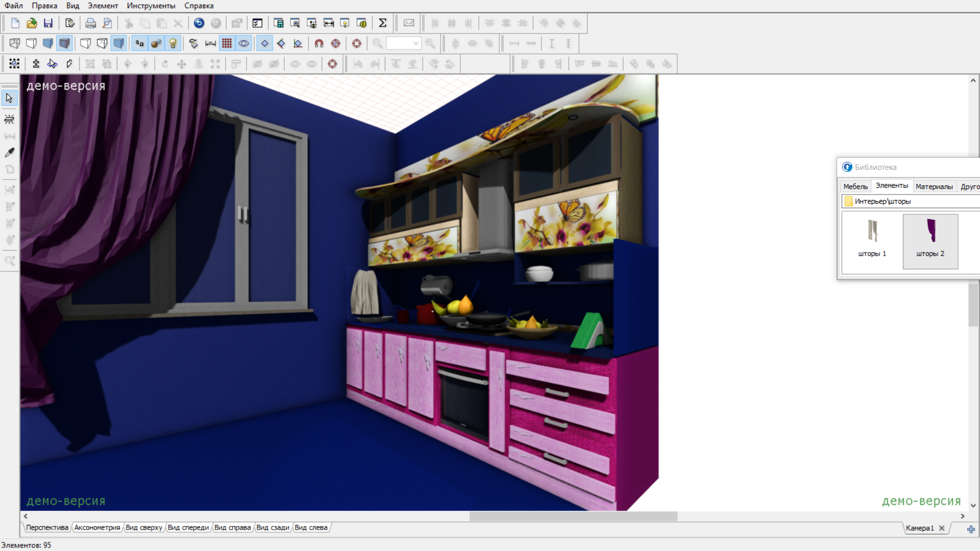Image resolution: width=980 pixels, height=551 pixels.
Task: Select the Камера1 tab
Action: (920, 528)
